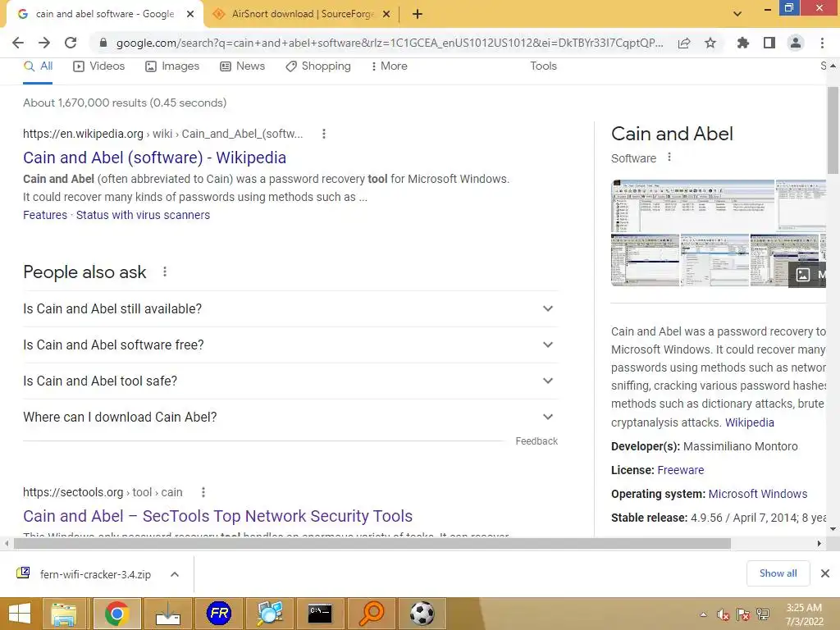
Task: Open the Features sitelink
Action: 45,216
